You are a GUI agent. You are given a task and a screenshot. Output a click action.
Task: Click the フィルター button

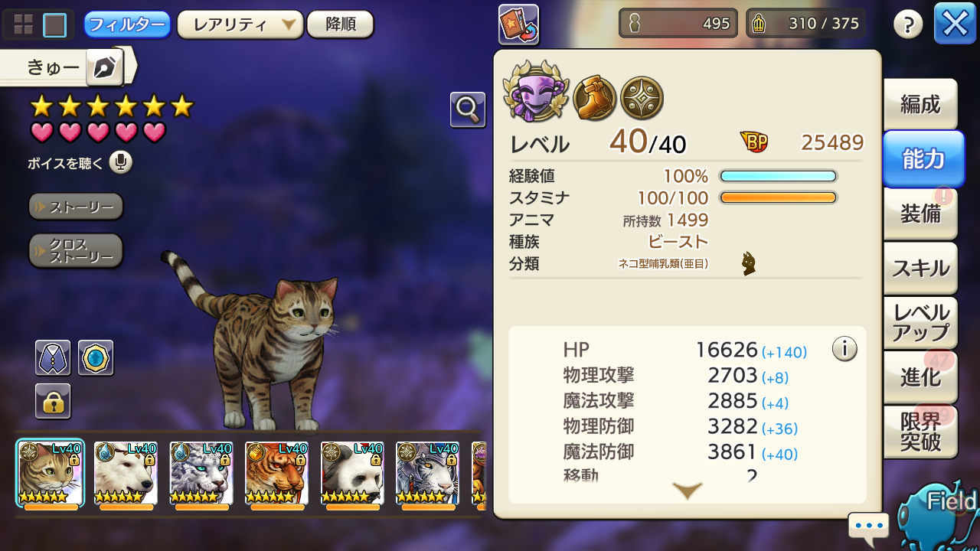[x=127, y=24]
